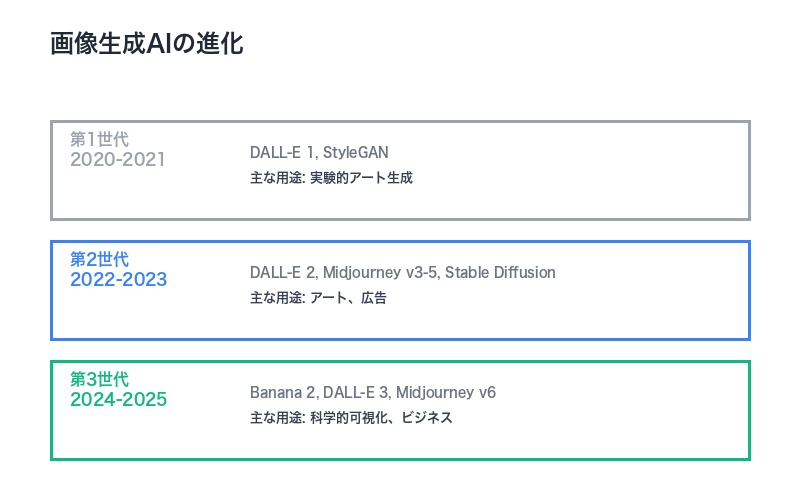This screenshot has height=500, width=800.
Task: Click the Stable Diffusion model name
Action: [500, 272]
